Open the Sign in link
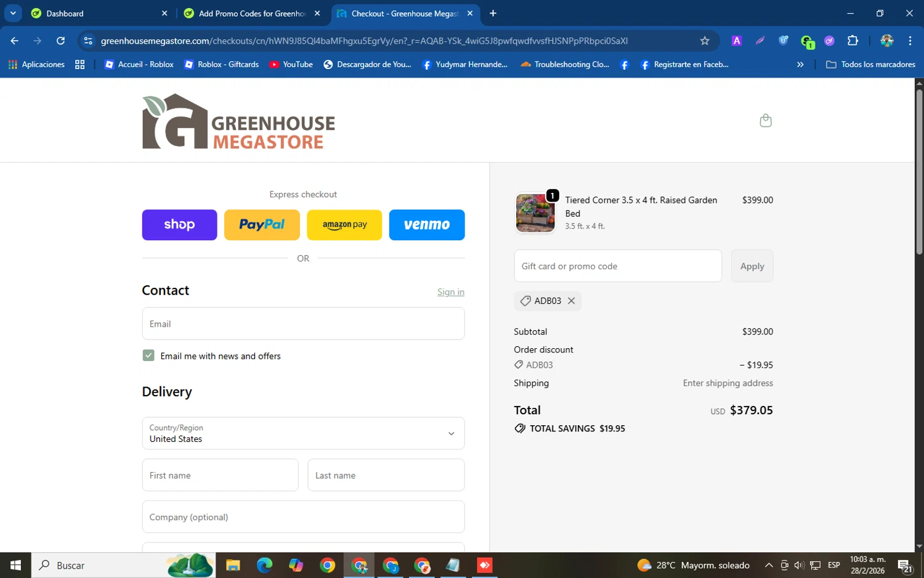Screen dimensions: 924x578 coord(451,292)
